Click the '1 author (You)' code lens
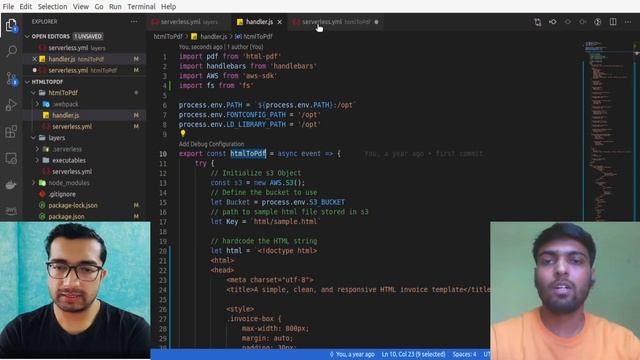The width and height of the screenshot is (640, 360). (x=245, y=47)
